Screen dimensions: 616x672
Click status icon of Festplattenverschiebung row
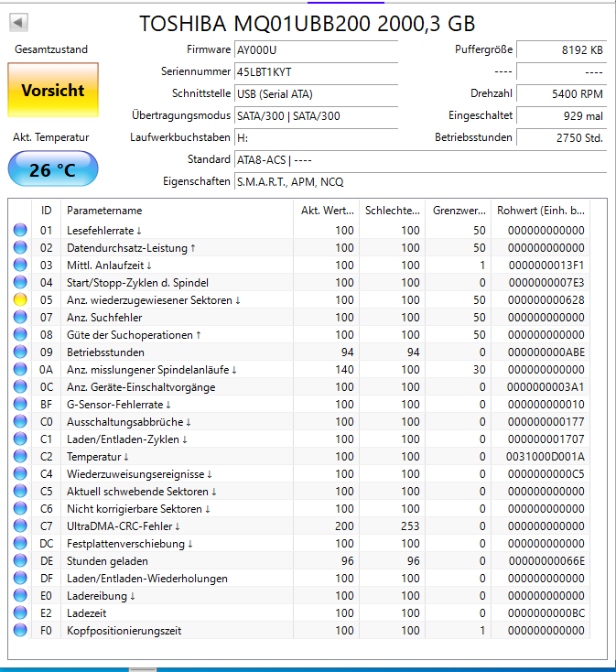20,544
